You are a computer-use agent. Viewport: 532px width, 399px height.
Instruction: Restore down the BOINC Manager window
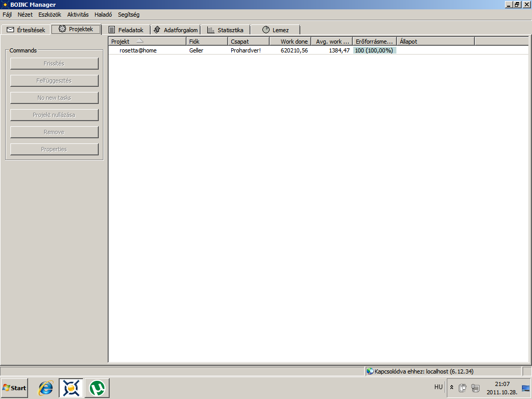coord(517,5)
